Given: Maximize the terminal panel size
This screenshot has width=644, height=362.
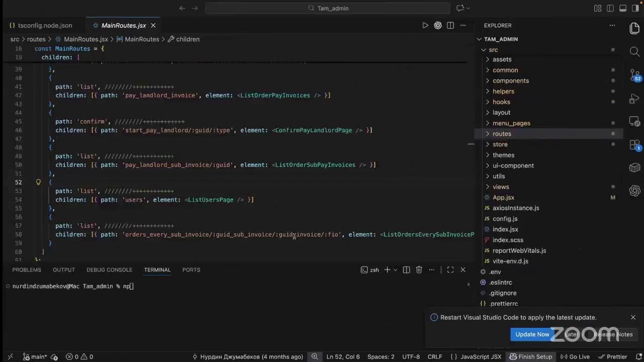Looking at the screenshot, I should 450,270.
